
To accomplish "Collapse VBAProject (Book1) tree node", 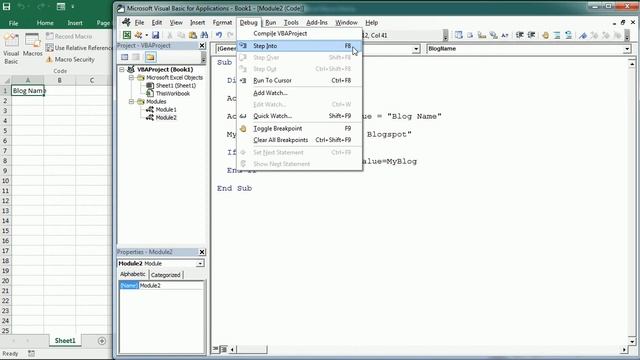I will (x=122, y=69).
